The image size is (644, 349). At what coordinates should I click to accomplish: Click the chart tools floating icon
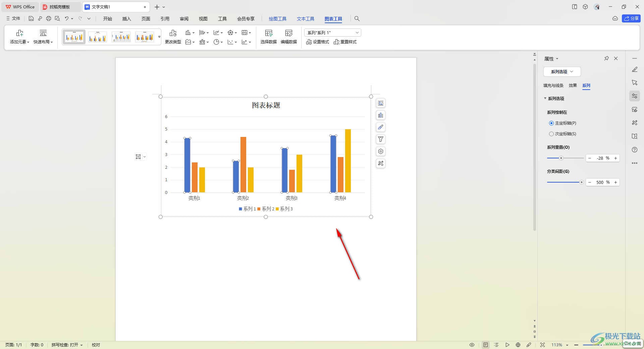point(381,163)
